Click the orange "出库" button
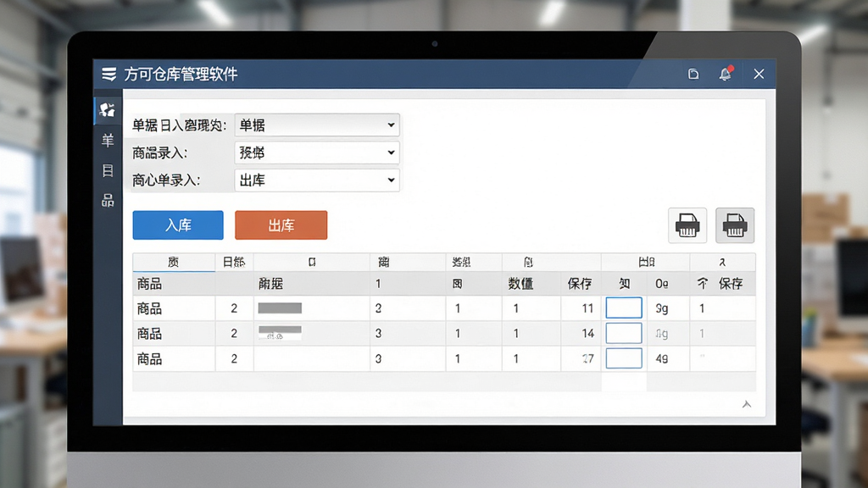This screenshot has width=868, height=488. [281, 225]
